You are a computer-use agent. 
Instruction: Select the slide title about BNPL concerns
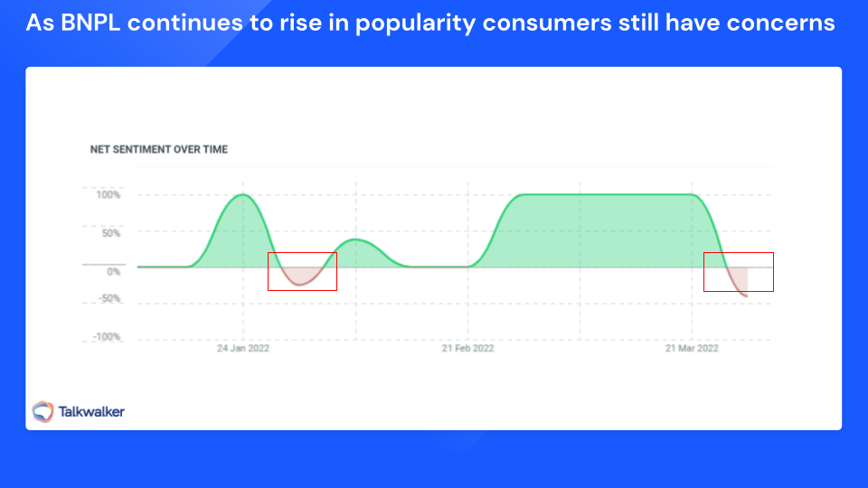click(x=430, y=23)
